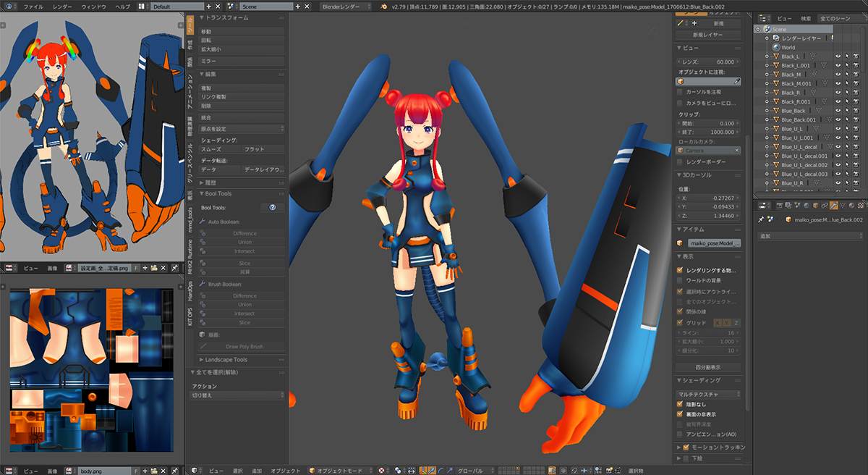Click the 四分割表示 button
The image size is (868, 475).
(707, 367)
